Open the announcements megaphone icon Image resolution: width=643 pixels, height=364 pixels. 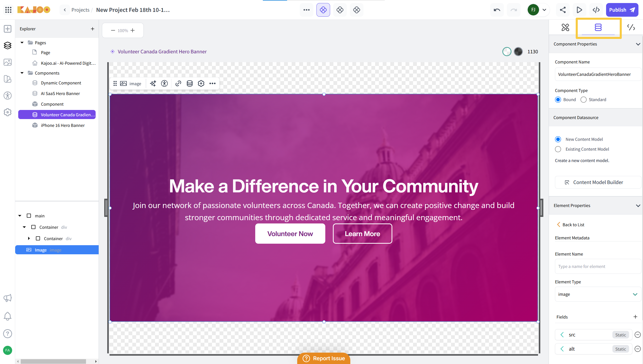click(8, 298)
